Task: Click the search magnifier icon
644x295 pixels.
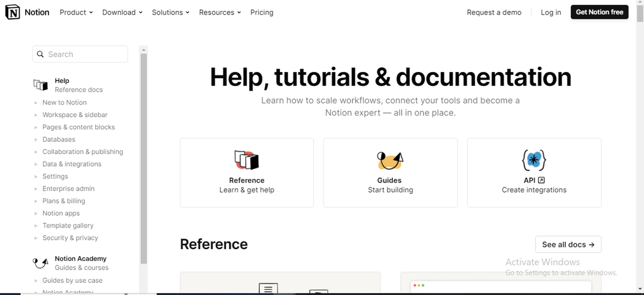Action: click(x=41, y=54)
